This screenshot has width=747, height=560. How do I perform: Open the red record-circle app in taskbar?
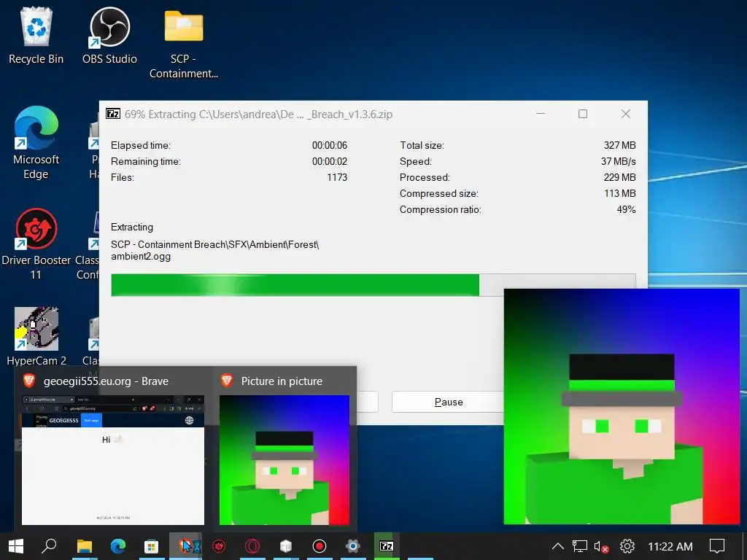click(320, 546)
